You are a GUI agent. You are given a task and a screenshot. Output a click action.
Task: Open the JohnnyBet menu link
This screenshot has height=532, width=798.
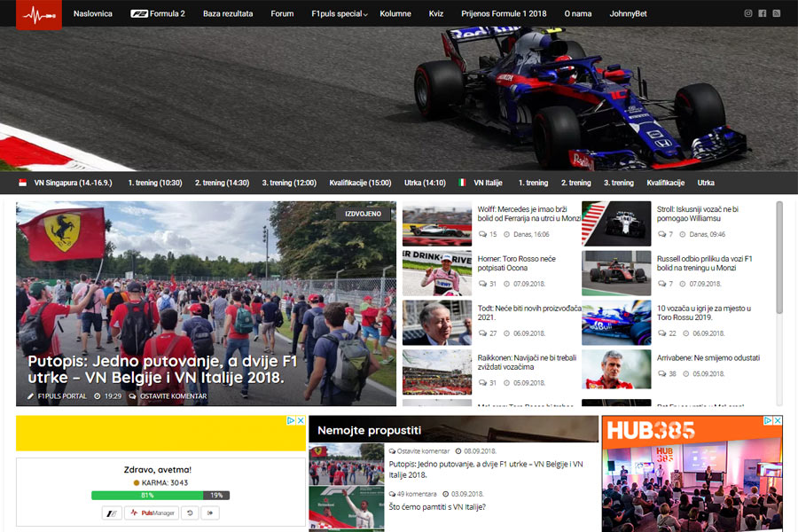(628, 14)
